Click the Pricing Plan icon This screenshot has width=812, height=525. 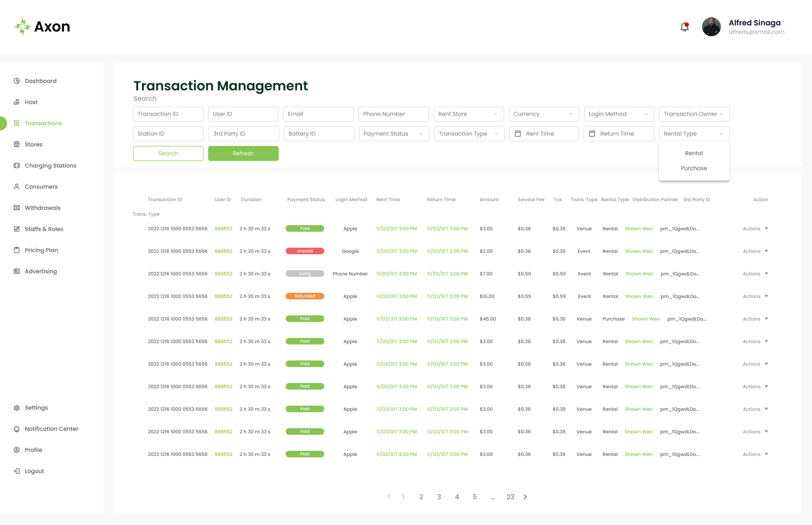click(16, 250)
